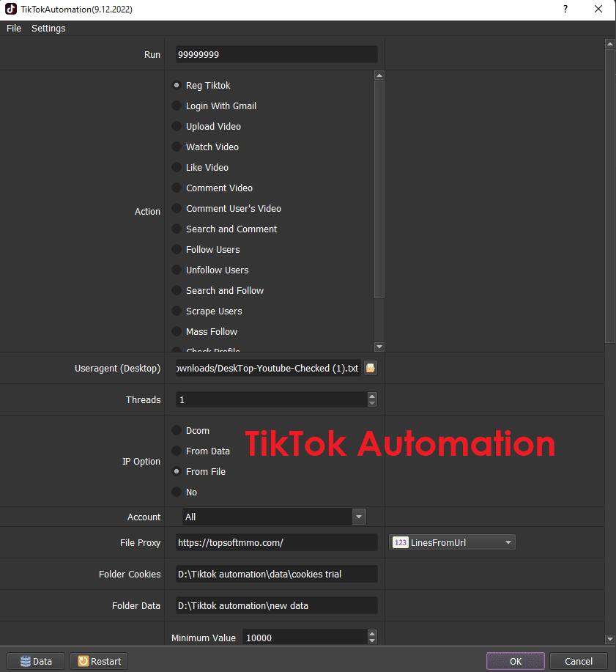Click the Cancel button
The width and height of the screenshot is (616, 672).
[579, 661]
